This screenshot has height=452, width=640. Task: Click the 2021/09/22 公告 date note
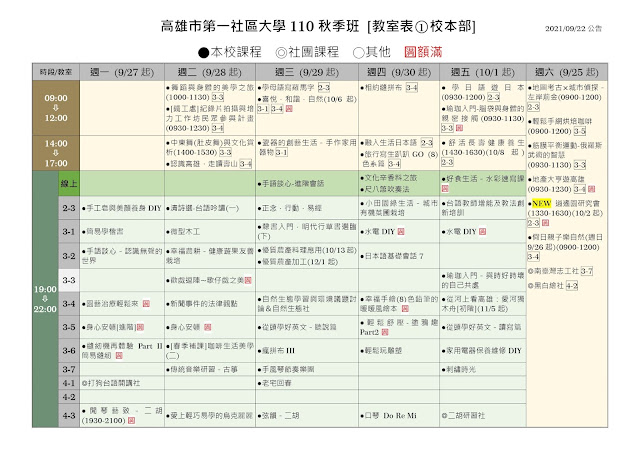click(573, 29)
